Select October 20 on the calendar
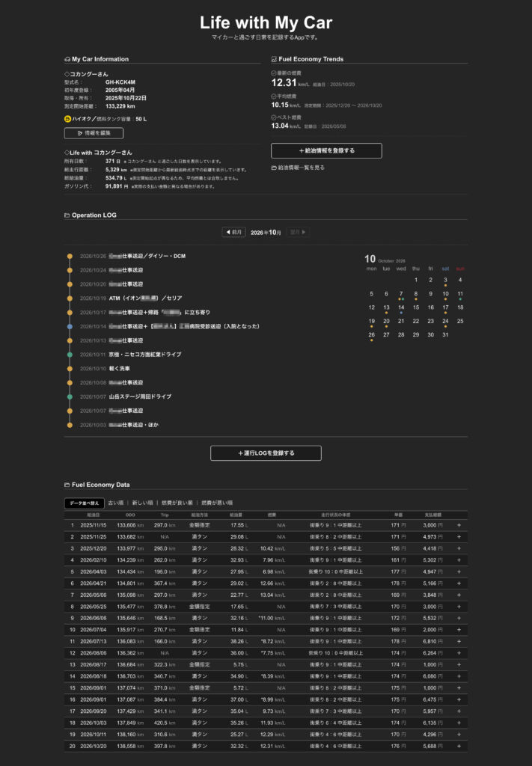The height and width of the screenshot is (766, 532). (x=386, y=322)
